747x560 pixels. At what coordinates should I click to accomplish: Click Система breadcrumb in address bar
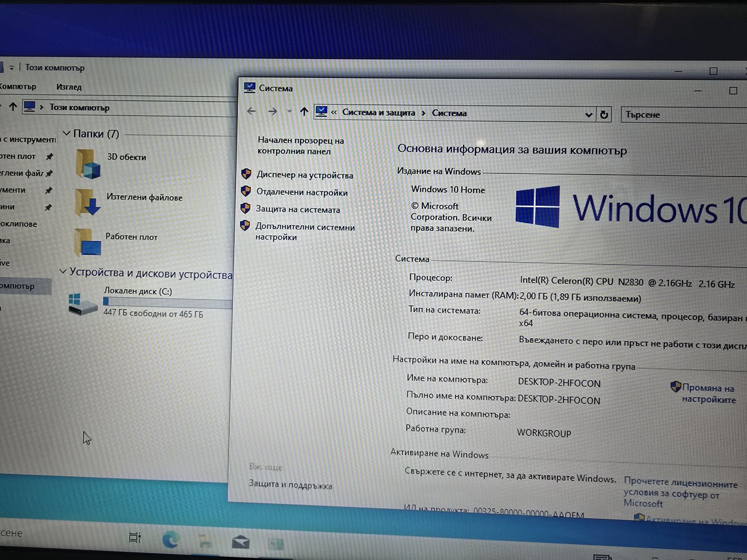coord(449,113)
